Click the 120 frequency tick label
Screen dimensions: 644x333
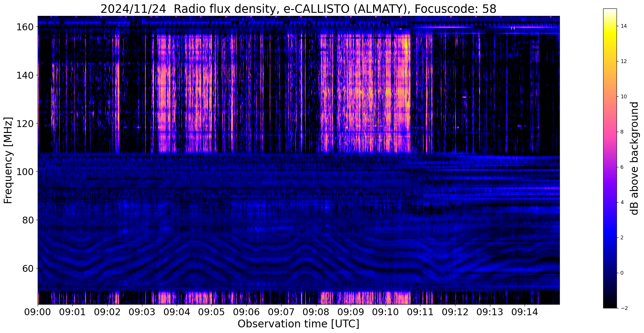[25, 124]
